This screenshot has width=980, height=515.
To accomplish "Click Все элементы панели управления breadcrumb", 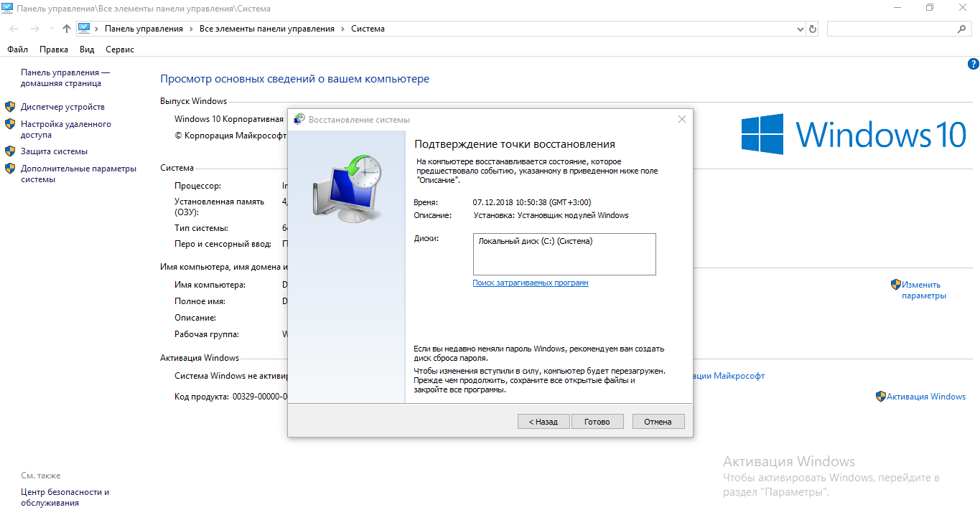I will 267,29.
